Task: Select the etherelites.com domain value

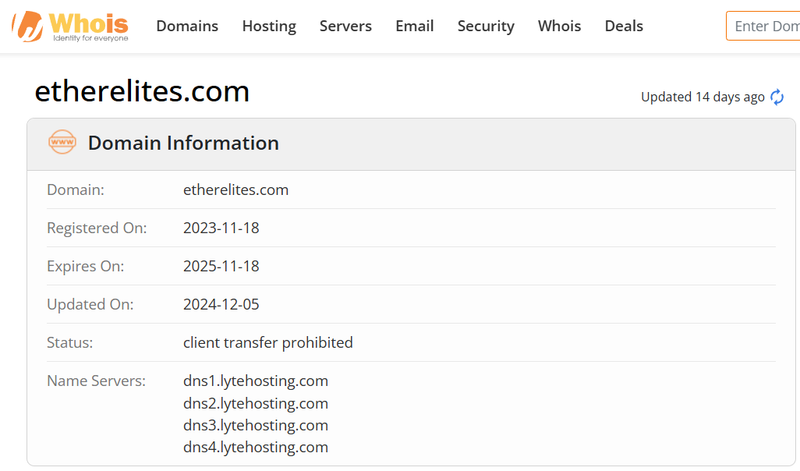Action: click(x=236, y=190)
